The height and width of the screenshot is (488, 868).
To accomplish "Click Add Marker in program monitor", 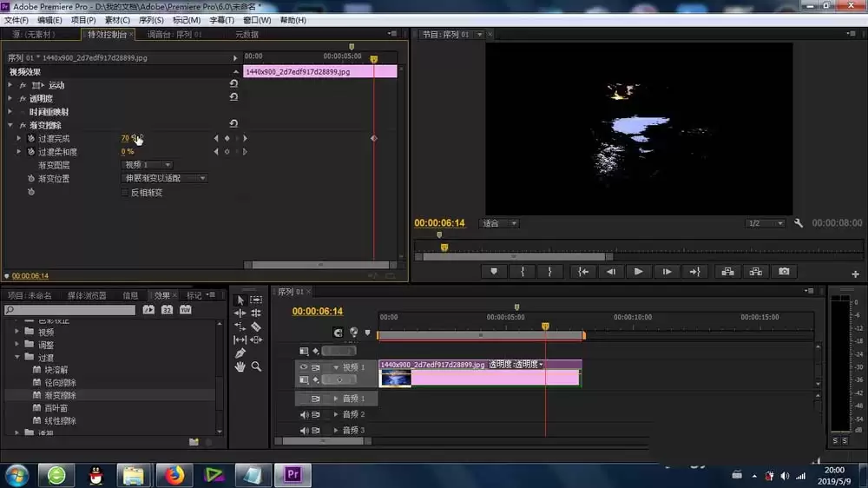I will point(494,272).
